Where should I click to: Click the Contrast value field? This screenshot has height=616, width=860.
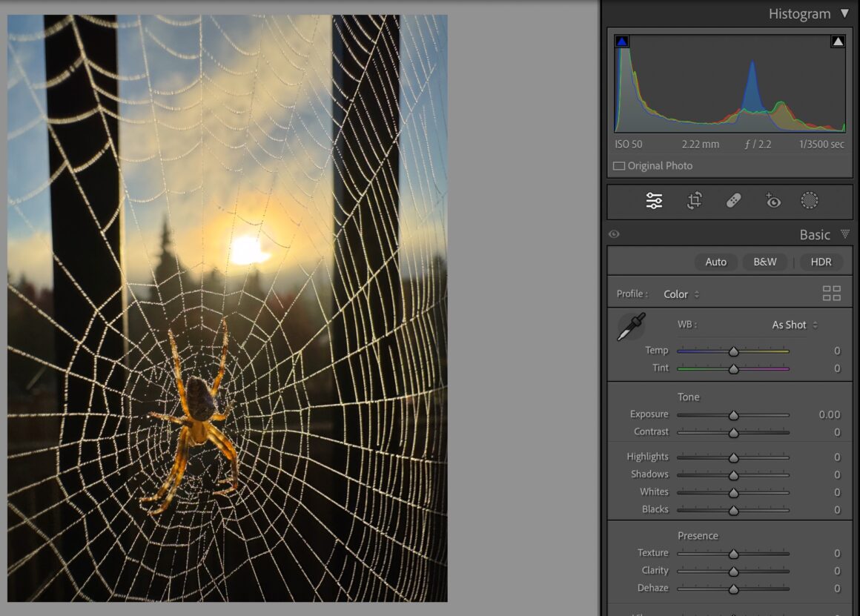837,432
